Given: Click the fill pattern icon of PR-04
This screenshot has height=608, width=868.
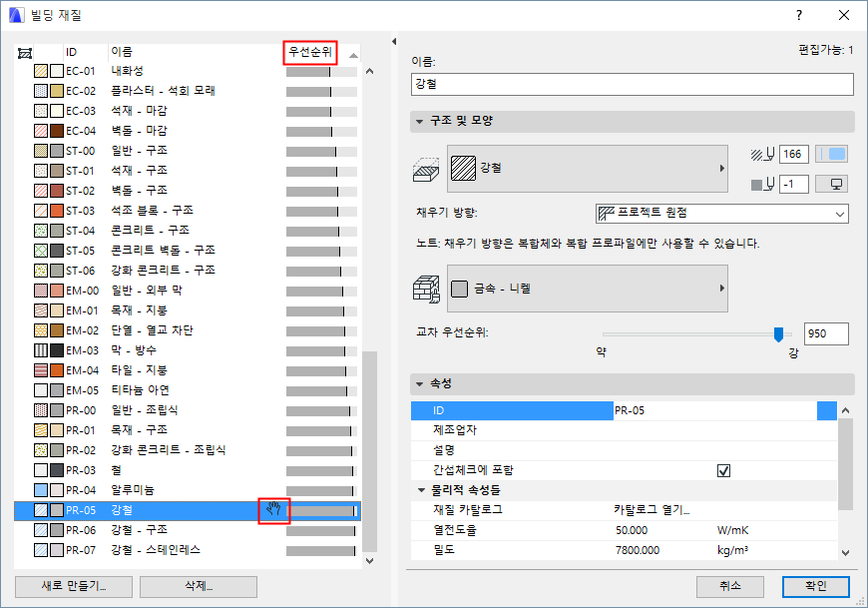Looking at the screenshot, I should (41, 490).
